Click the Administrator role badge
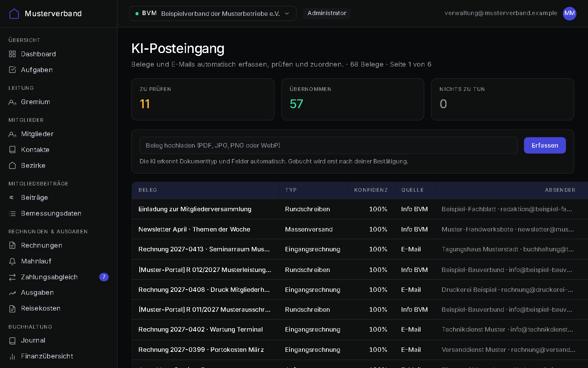 point(327,13)
